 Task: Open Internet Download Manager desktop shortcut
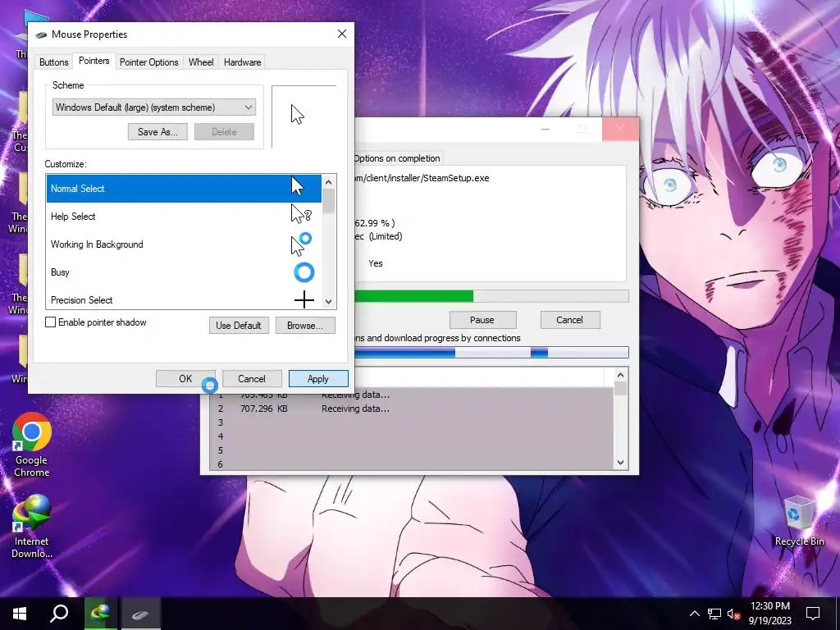[32, 526]
